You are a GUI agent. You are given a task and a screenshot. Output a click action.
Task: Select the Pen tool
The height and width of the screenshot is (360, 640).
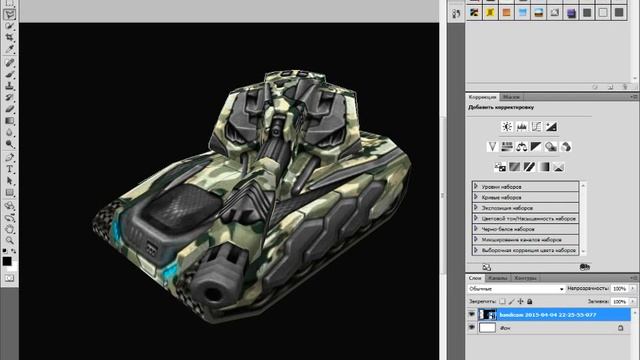[x=9, y=158]
